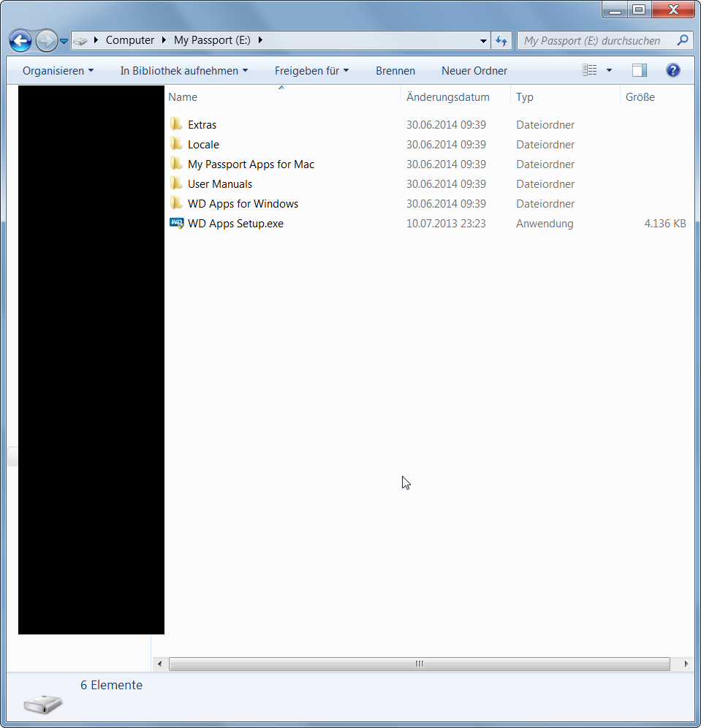
Task: Navigate to Computer via the breadcrumb
Action: [x=130, y=40]
